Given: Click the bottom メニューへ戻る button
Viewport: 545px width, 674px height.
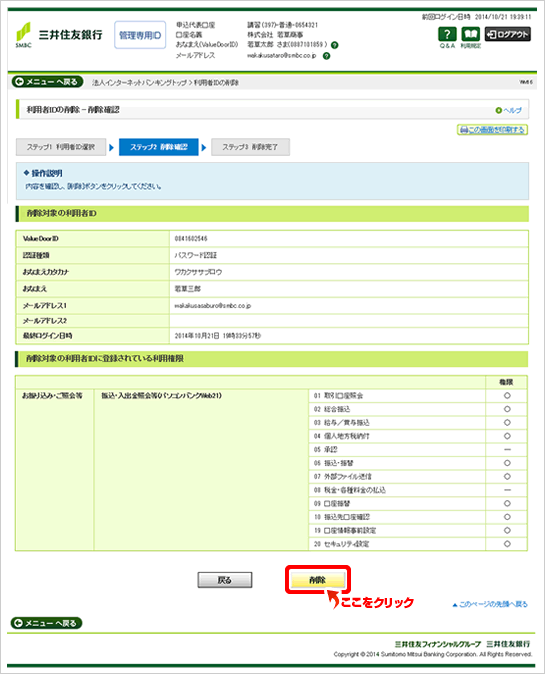Looking at the screenshot, I should pyautogui.click(x=46, y=623).
